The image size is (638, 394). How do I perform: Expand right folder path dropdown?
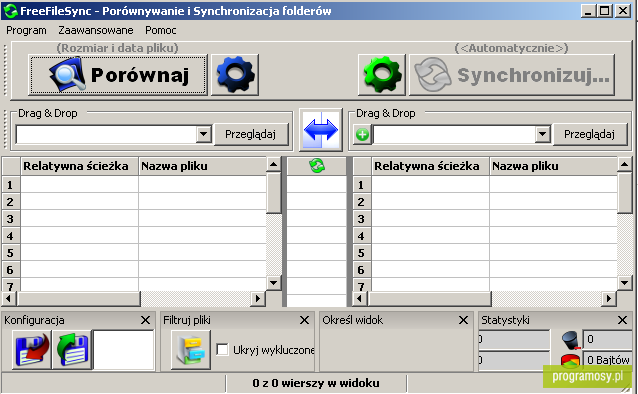tap(542, 134)
